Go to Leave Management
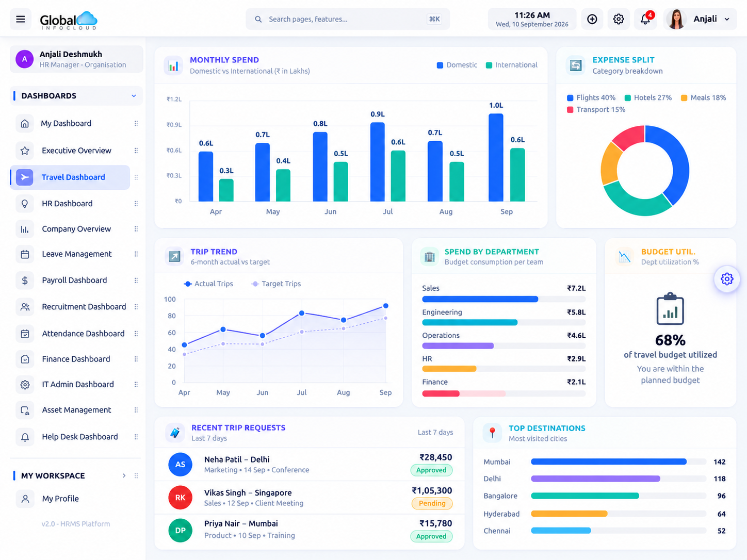This screenshot has height=560, width=747. (x=76, y=254)
